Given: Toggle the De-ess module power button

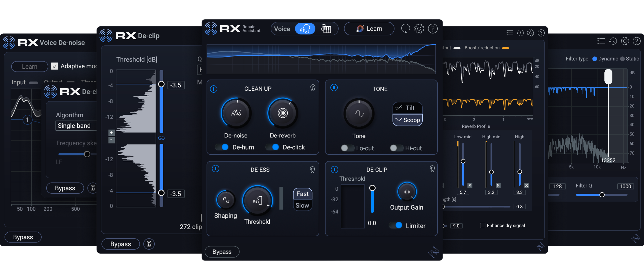Looking at the screenshot, I should tap(215, 169).
